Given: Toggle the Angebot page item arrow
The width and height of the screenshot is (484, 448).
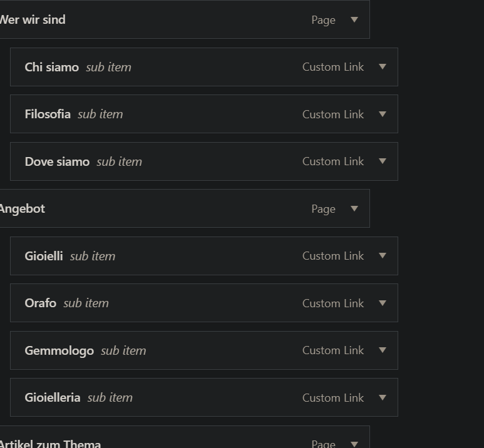Looking at the screenshot, I should click(x=354, y=208).
